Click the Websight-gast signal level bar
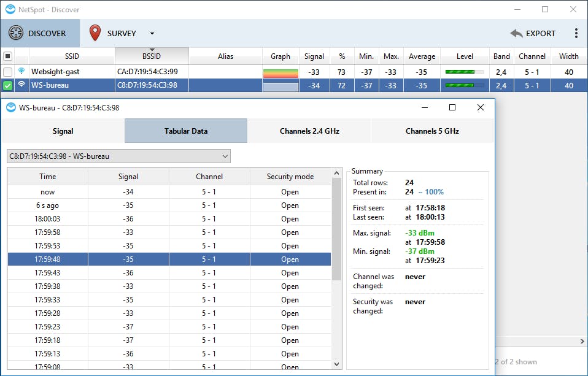 (x=464, y=72)
